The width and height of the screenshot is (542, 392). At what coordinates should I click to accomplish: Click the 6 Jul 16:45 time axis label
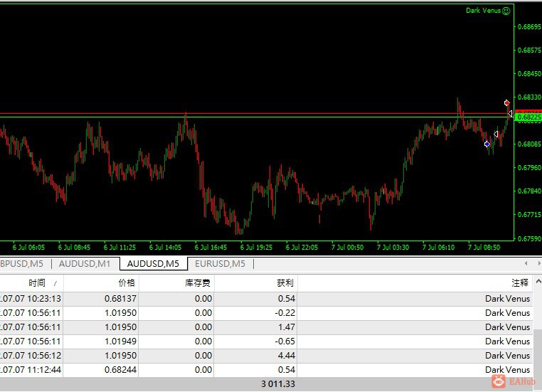click(211, 247)
